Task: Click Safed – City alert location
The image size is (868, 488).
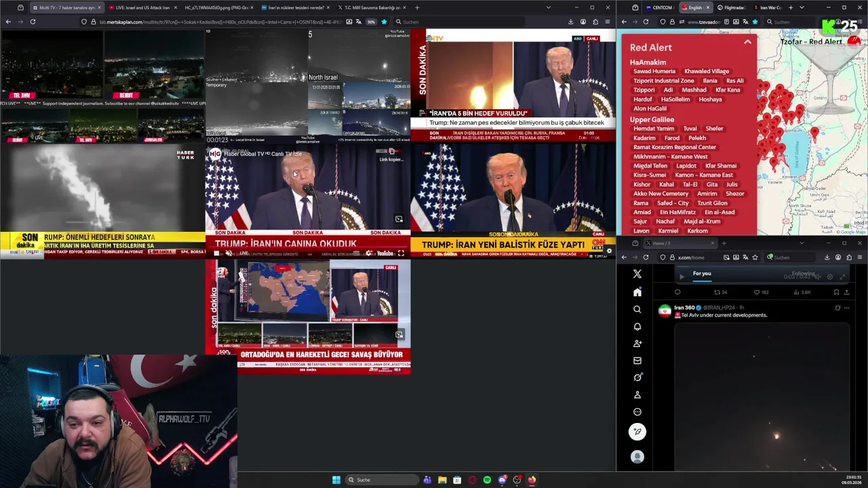Action: [x=673, y=203]
